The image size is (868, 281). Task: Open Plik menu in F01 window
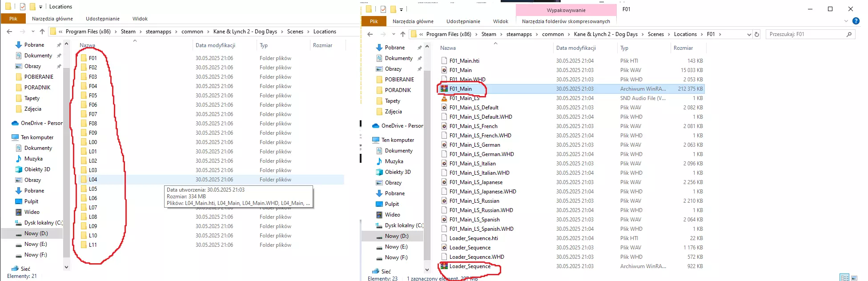point(374,21)
